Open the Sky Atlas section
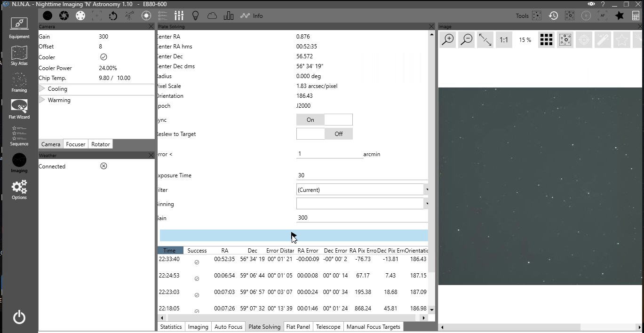 pos(19,55)
